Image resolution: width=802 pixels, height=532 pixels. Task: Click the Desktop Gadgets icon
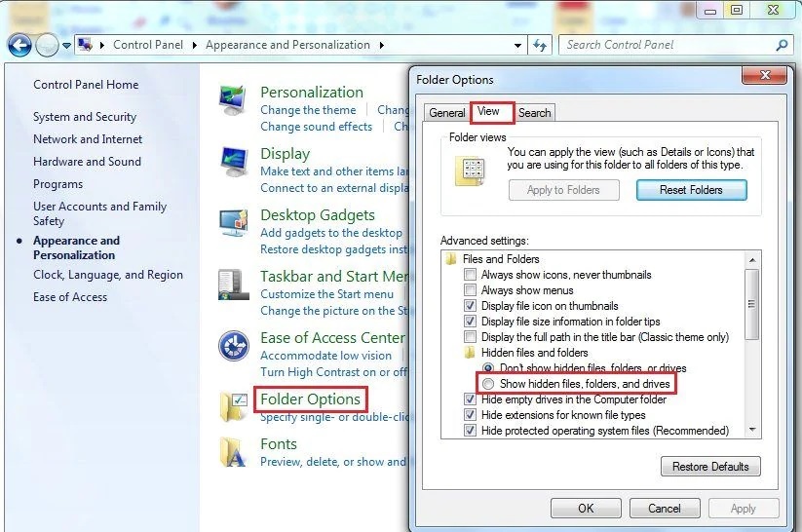click(x=233, y=223)
